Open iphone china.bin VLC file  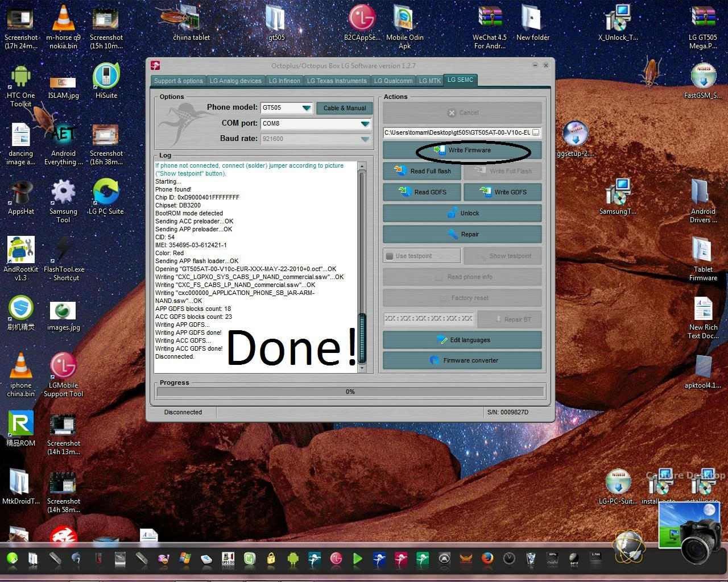tap(21, 374)
